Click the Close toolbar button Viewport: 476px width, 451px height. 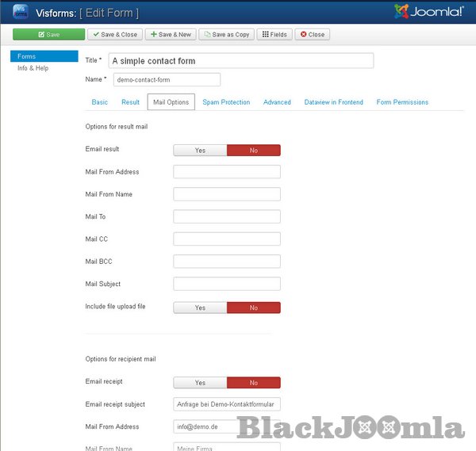[313, 35]
